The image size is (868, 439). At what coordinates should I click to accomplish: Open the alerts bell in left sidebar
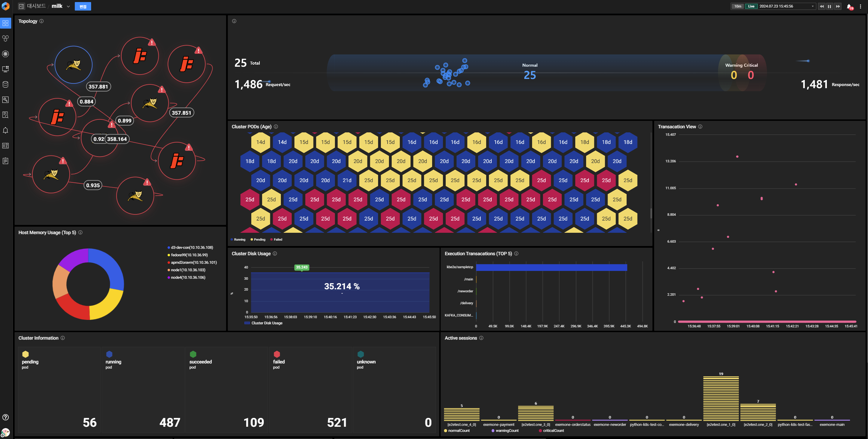tap(5, 130)
